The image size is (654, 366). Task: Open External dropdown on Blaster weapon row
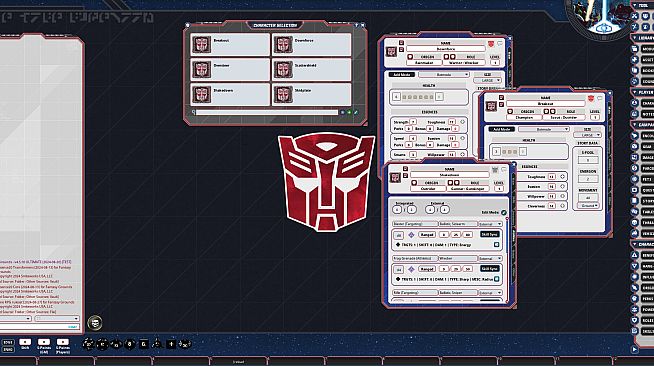pos(490,224)
